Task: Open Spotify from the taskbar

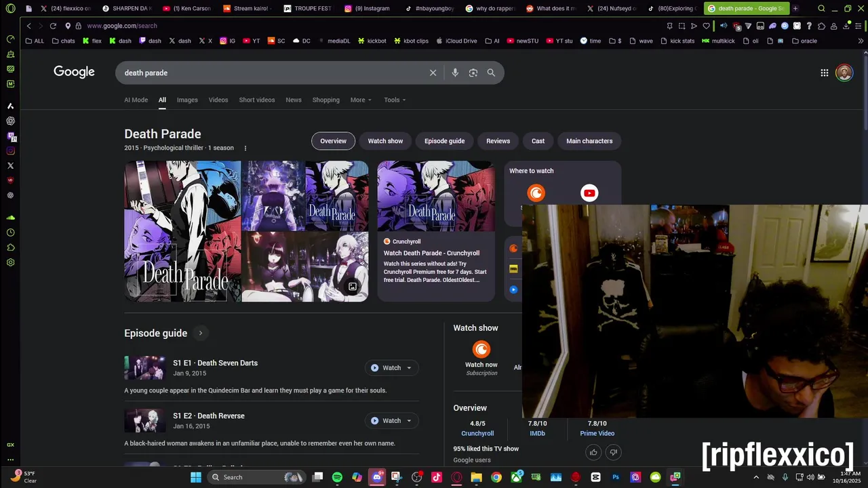Action: [337, 477]
